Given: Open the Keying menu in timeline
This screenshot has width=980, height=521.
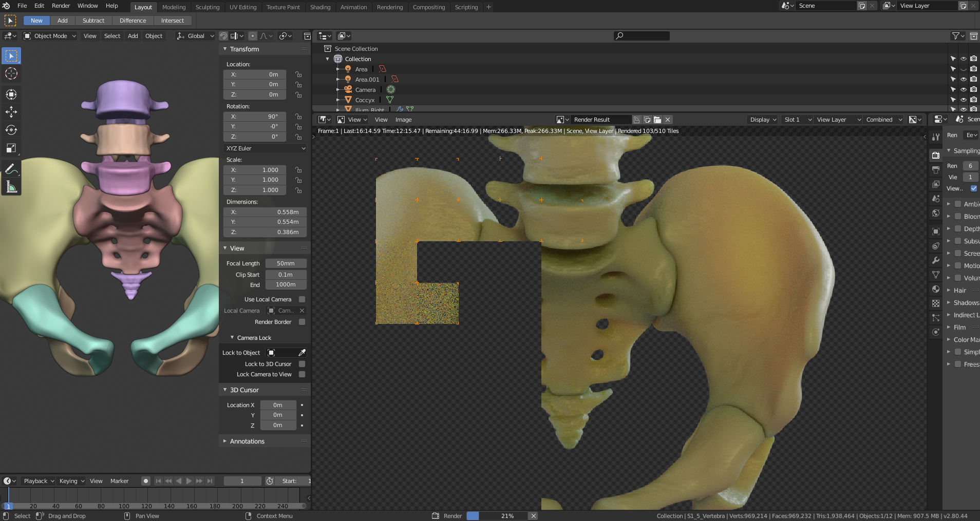Looking at the screenshot, I should coord(71,481).
